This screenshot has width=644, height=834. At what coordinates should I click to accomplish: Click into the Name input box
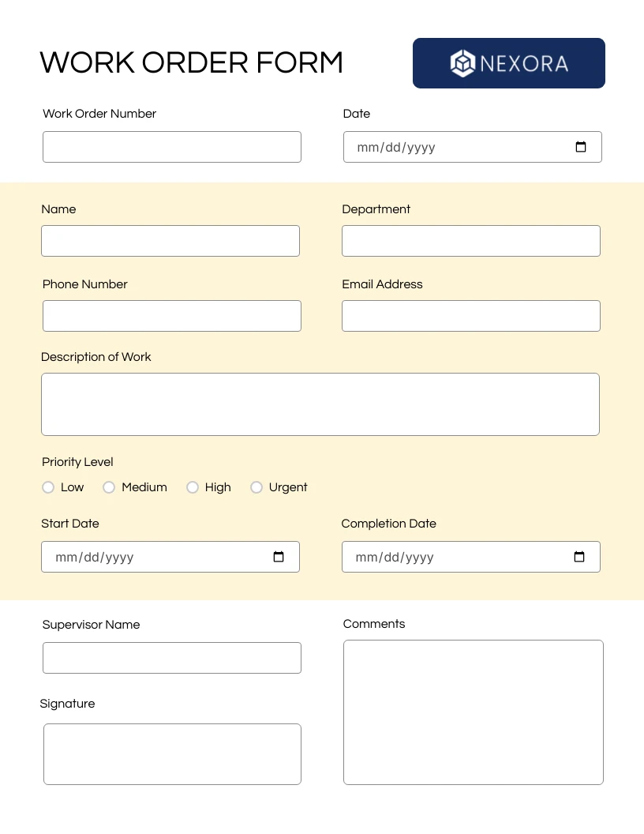pos(170,241)
